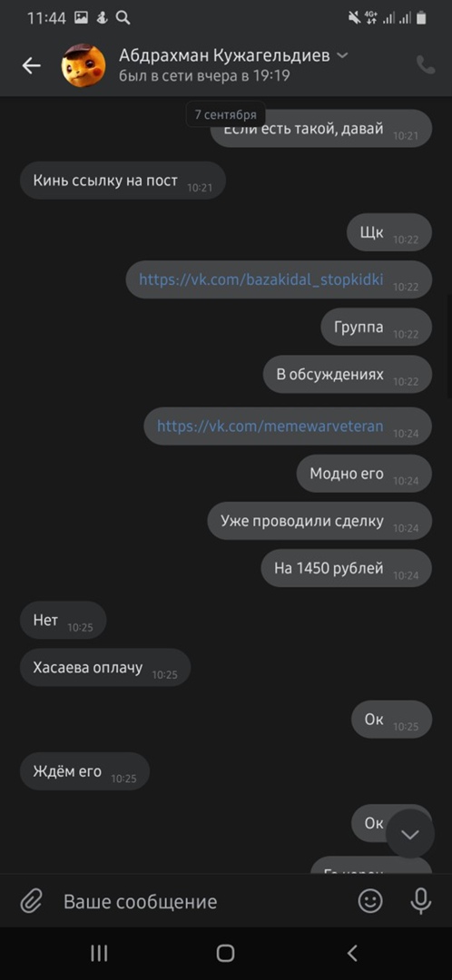This screenshot has width=452, height=980.
Task: Open the vk.com/bazakidal_stopkidki link
Action: 260,279
